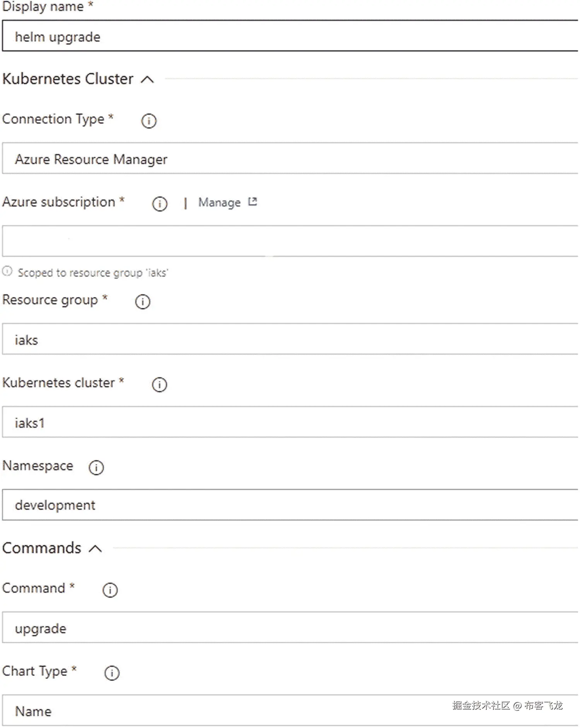Screen dimensions: 580x728
Task: Click the Command info icon
Action: [x=110, y=590]
